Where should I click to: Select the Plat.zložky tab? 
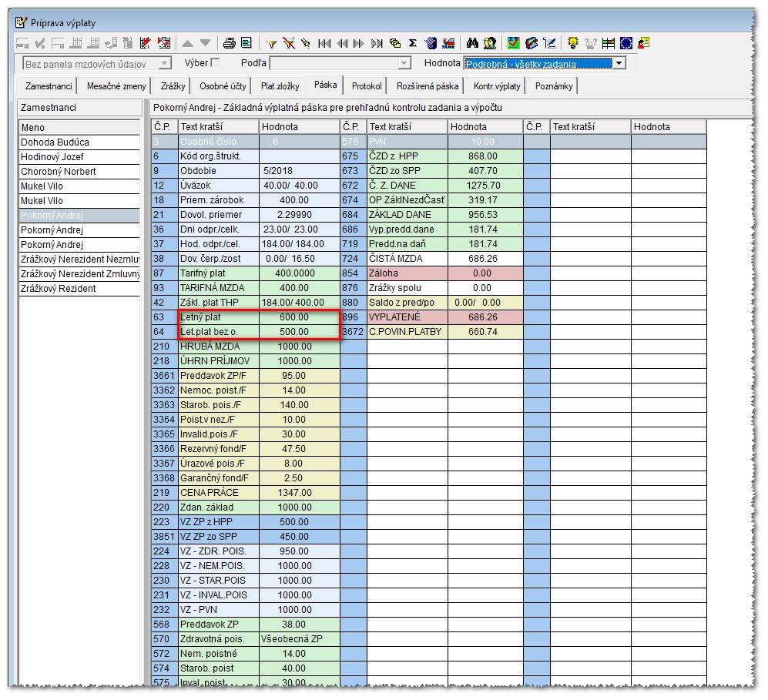[280, 86]
